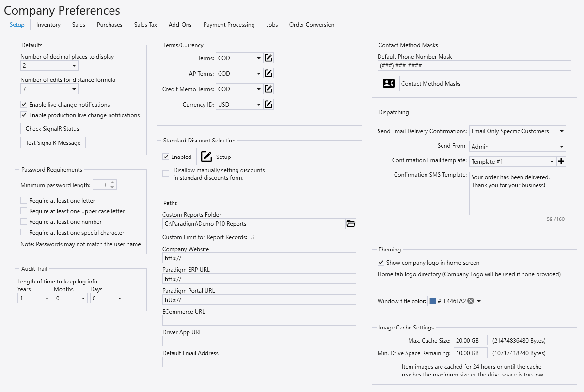584x392 pixels.
Task: Add a new confirmation email template
Action: pos(561,161)
